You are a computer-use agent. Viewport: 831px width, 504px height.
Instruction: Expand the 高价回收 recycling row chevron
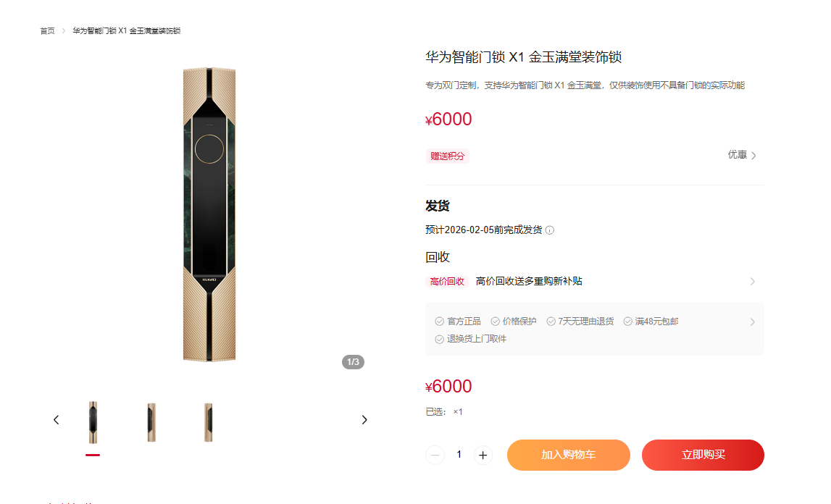click(x=753, y=282)
